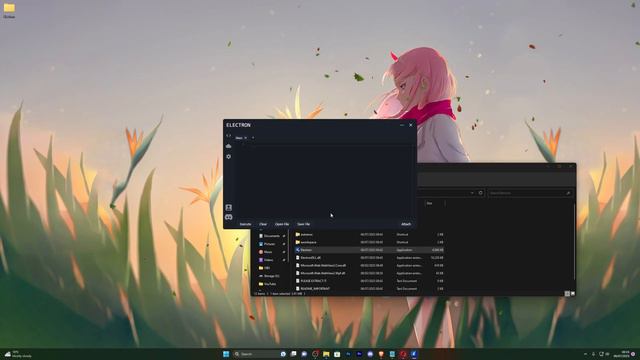
Task: Minimize the Electron window
Action: (402, 125)
